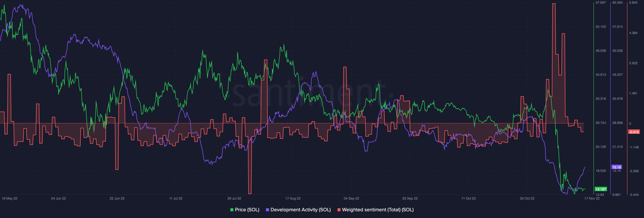The height and width of the screenshot is (218, 644).
Task: Click the 65.094 development activity axis value
Action: [617, 3]
